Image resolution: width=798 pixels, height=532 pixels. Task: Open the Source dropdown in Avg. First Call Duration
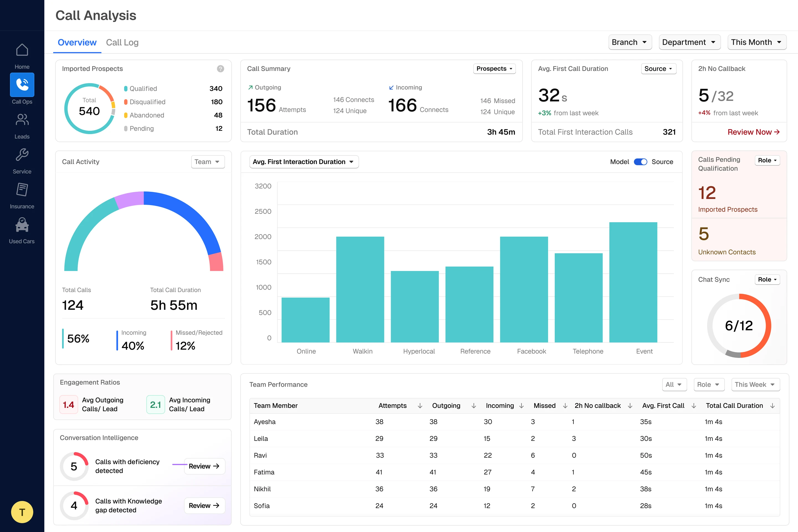(x=659, y=68)
